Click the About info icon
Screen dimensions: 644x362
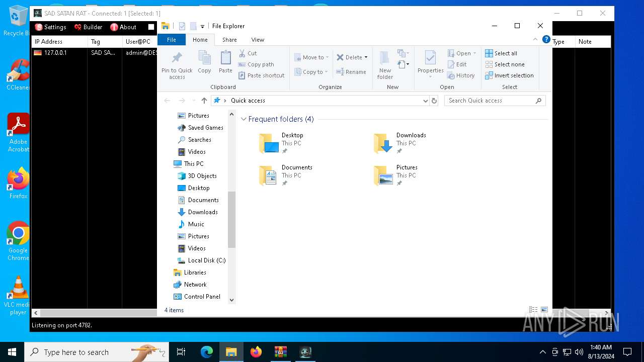coord(114,27)
